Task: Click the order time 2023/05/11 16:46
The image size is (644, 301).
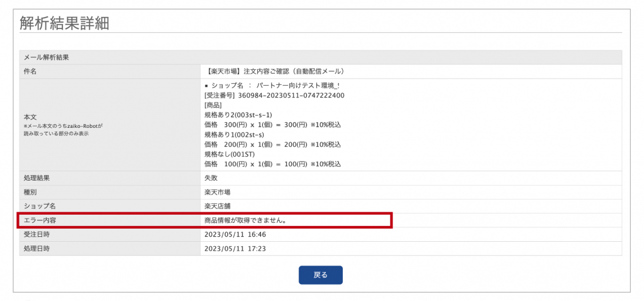Action: [235, 234]
